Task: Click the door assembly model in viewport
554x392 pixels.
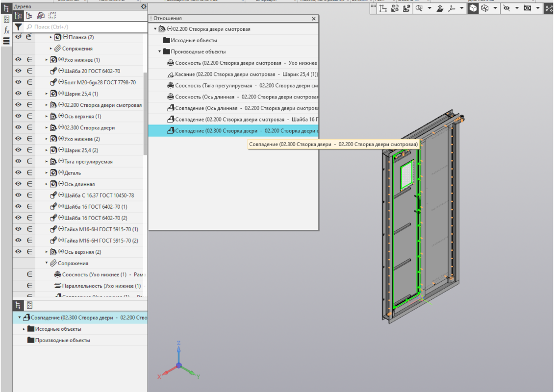Action: [x=422, y=217]
